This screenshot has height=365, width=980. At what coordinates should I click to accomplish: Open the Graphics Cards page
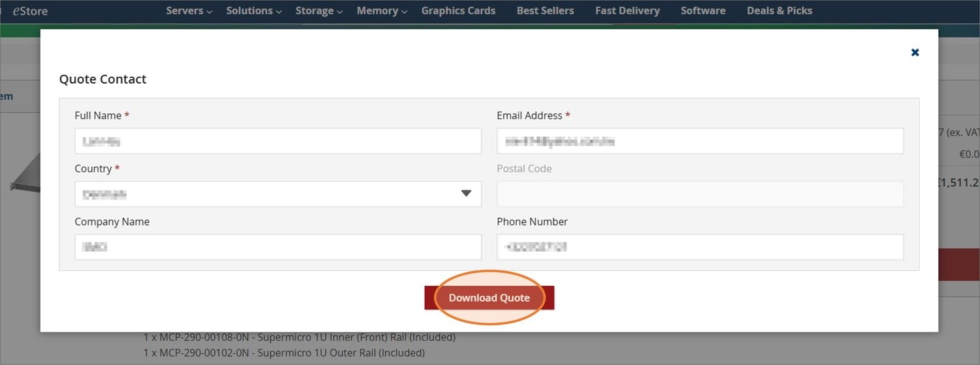459,10
